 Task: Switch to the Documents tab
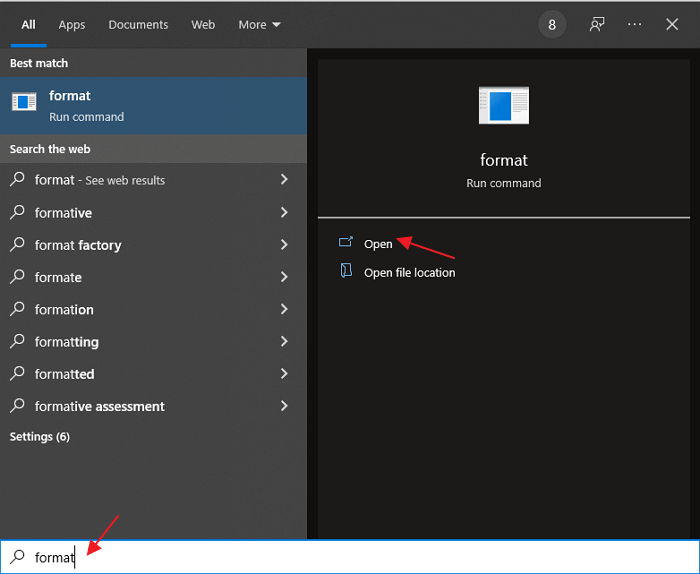coord(138,25)
